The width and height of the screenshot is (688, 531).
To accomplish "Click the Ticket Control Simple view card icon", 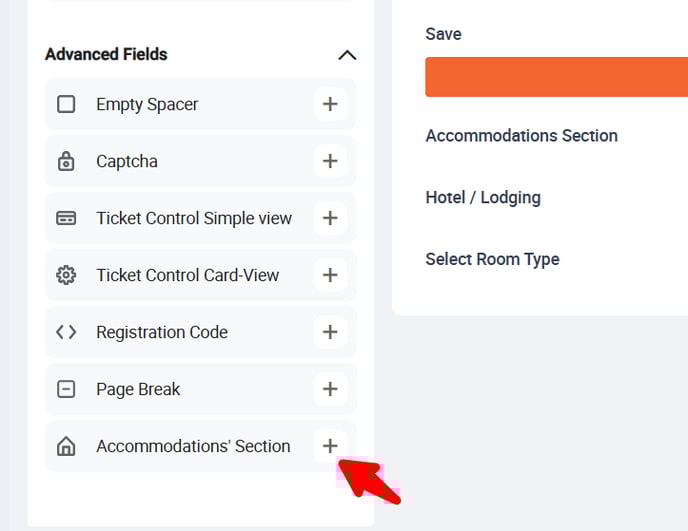I will click(66, 218).
